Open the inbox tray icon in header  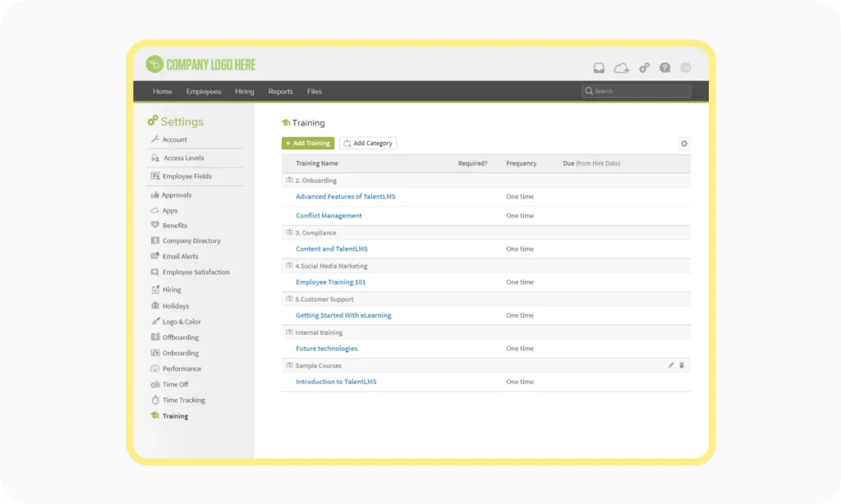point(600,67)
